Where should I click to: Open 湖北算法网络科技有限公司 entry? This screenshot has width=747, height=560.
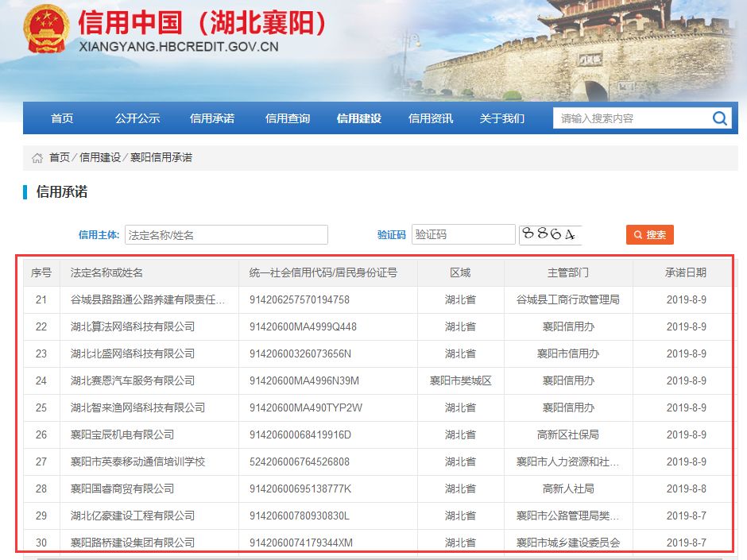(133, 326)
